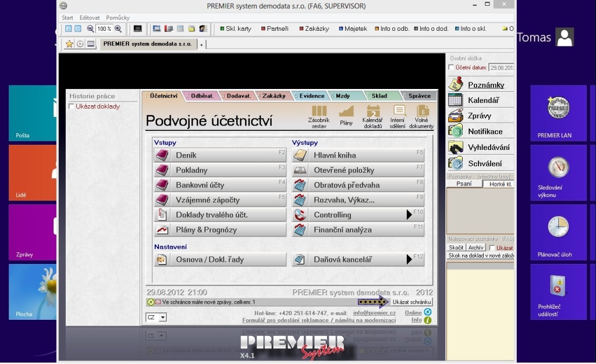Click the zoom in magnifier icon

click(x=118, y=28)
